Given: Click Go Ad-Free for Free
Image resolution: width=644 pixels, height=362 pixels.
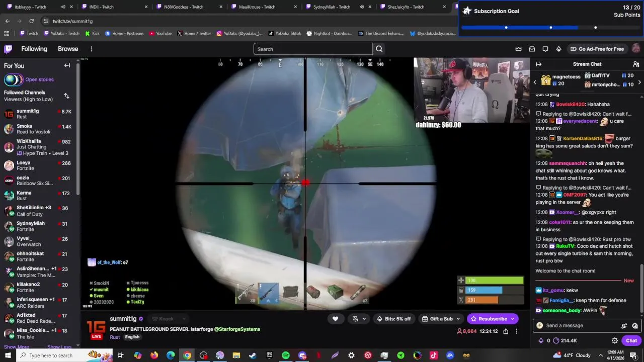Looking at the screenshot, I should tap(597, 49).
